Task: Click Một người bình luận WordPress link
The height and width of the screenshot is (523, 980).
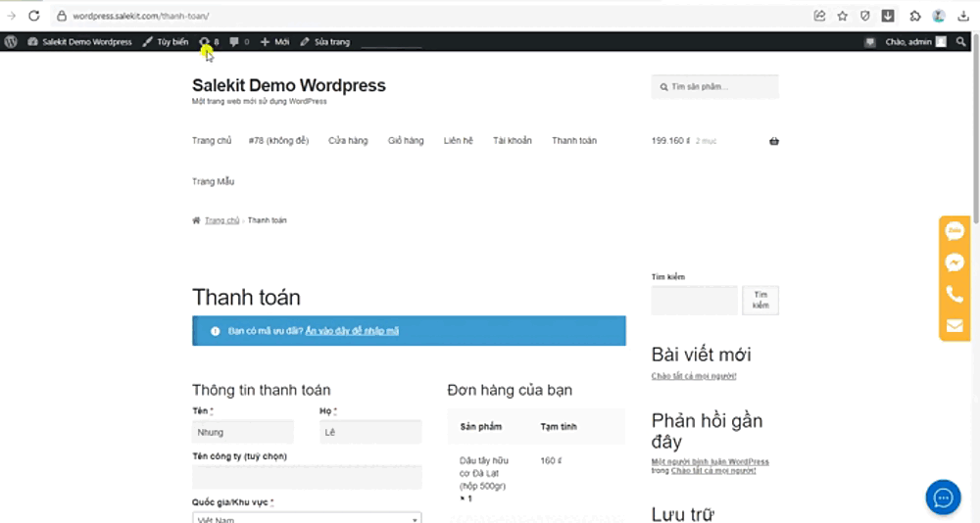Action: click(710, 461)
